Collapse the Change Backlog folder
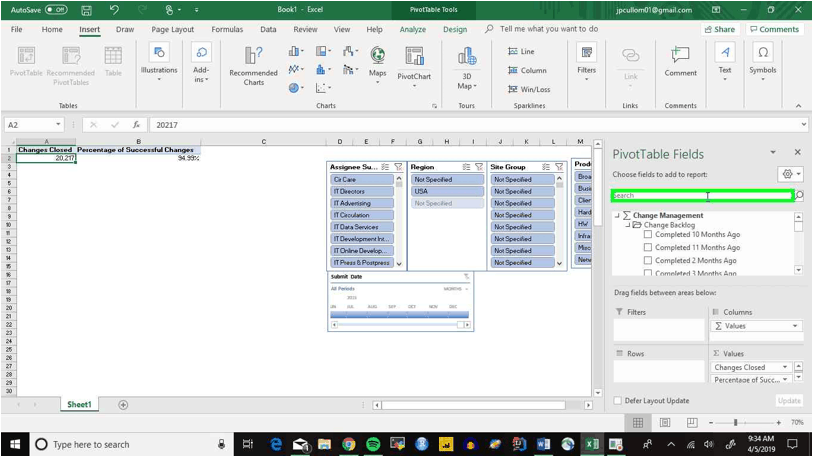This screenshot has height=457, width=813. click(628, 225)
